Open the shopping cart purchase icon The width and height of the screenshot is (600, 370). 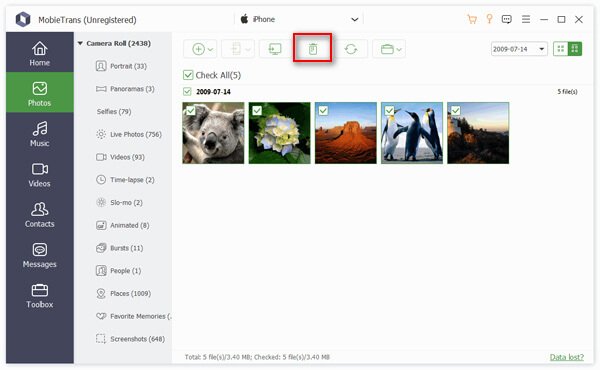[472, 19]
